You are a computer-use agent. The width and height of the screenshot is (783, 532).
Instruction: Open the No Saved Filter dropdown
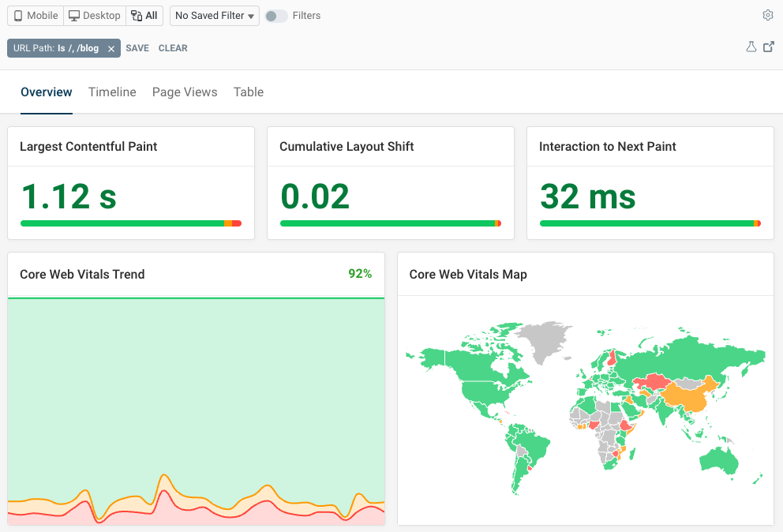214,15
